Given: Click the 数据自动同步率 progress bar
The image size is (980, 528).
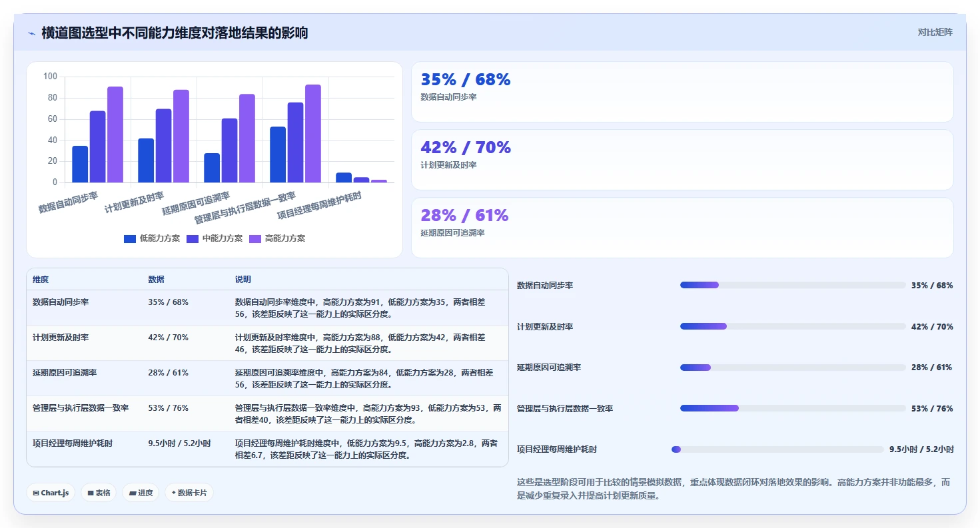Looking at the screenshot, I should [793, 285].
